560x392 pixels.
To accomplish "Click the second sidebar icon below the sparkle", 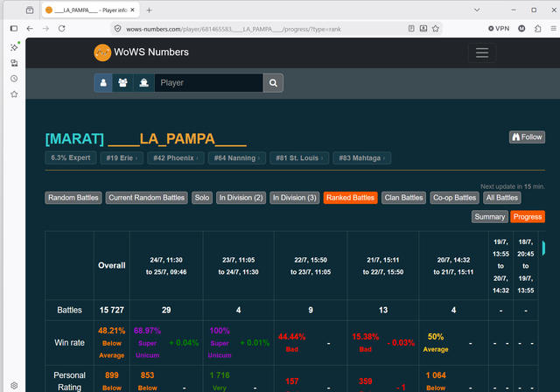I will 14,63.
